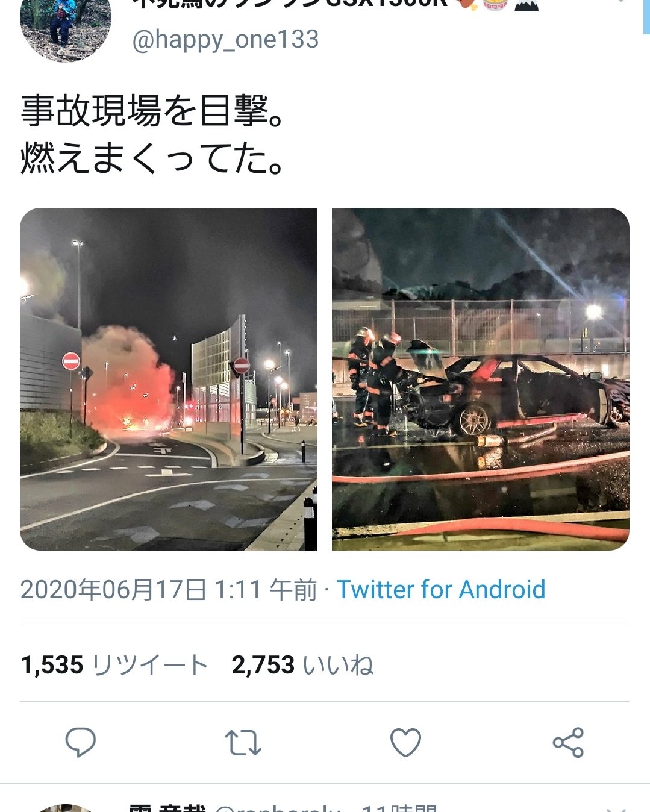Like the tweet with the heart icon
650x812 pixels.
(405, 742)
